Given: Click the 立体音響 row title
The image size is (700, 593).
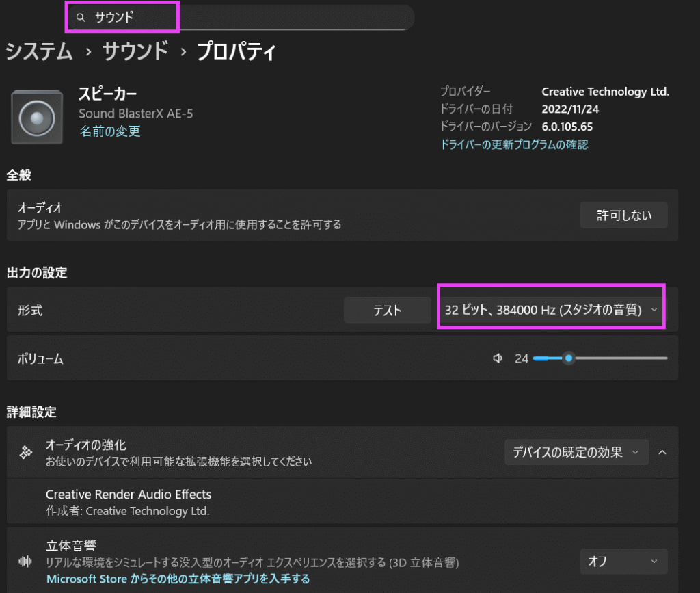Looking at the screenshot, I should tap(71, 545).
